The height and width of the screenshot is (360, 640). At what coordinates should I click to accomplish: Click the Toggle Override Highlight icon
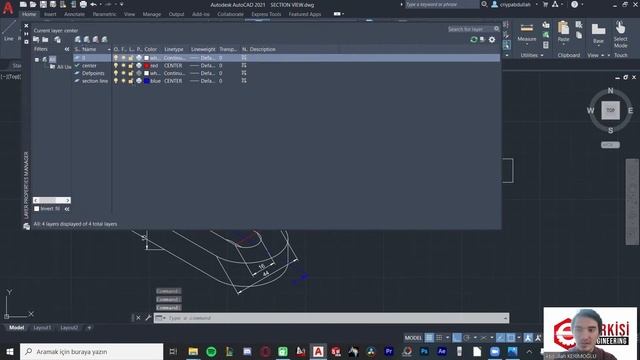(x=482, y=40)
